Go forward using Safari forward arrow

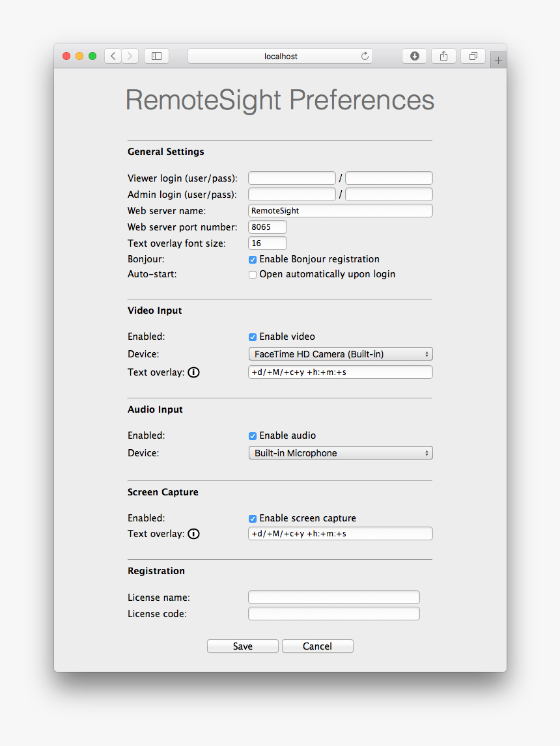(x=130, y=56)
